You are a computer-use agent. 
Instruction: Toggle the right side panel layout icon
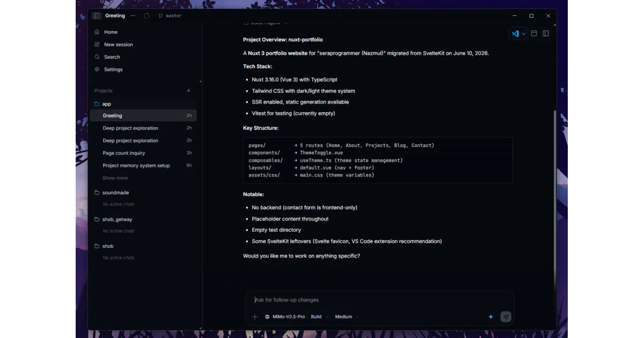[546, 33]
